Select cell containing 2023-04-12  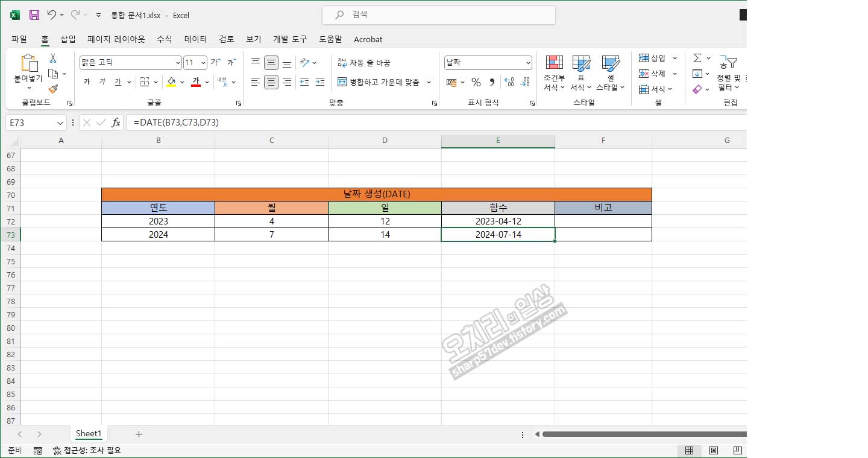[498, 221]
